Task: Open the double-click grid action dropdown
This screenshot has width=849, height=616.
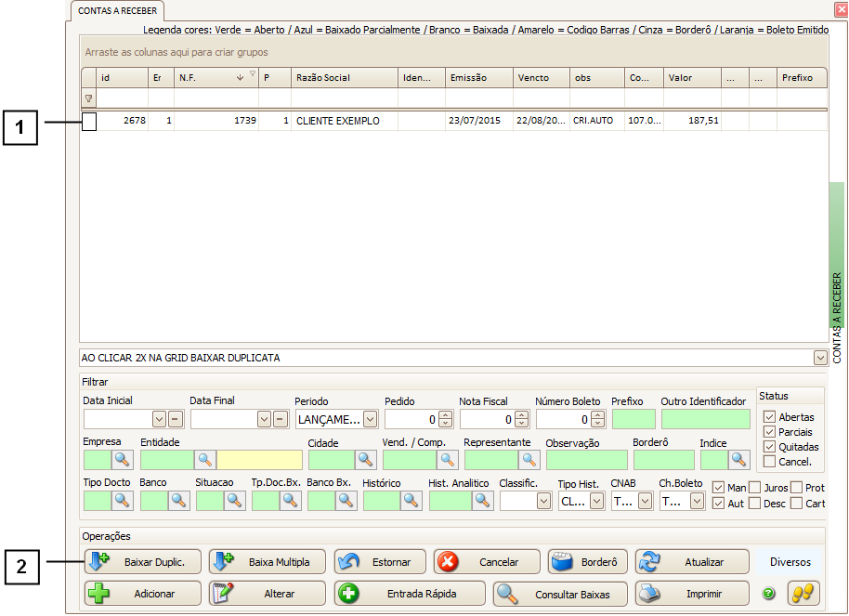Action: coord(819,358)
